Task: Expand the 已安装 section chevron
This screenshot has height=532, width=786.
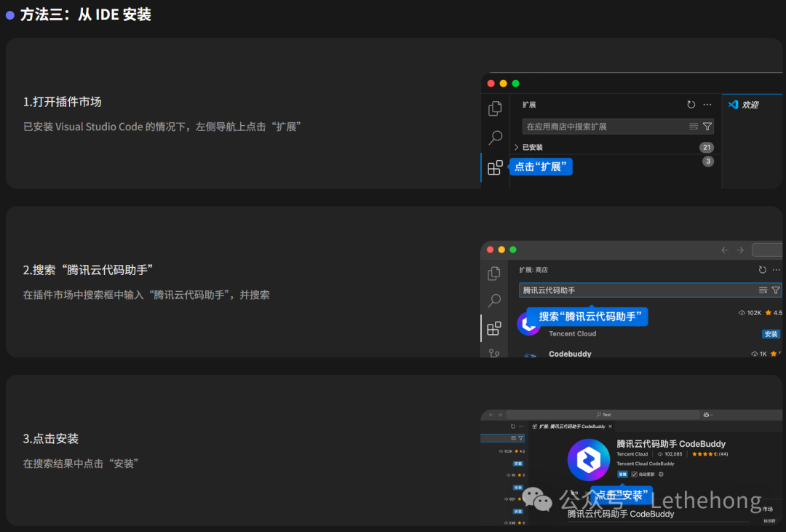Action: point(516,147)
